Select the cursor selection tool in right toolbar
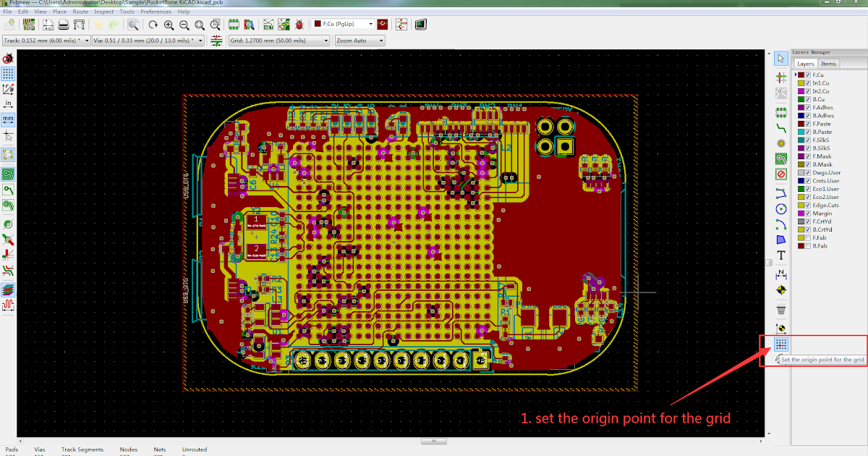Screen dimensions: 868x456 780,59
